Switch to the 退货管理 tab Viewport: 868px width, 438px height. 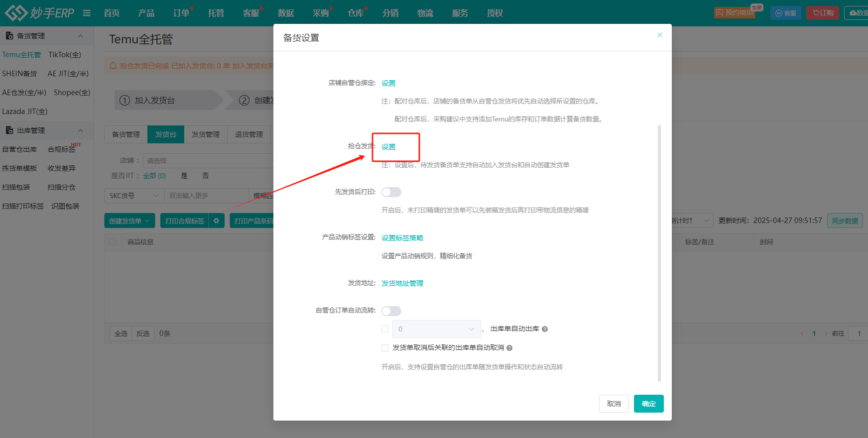click(249, 134)
